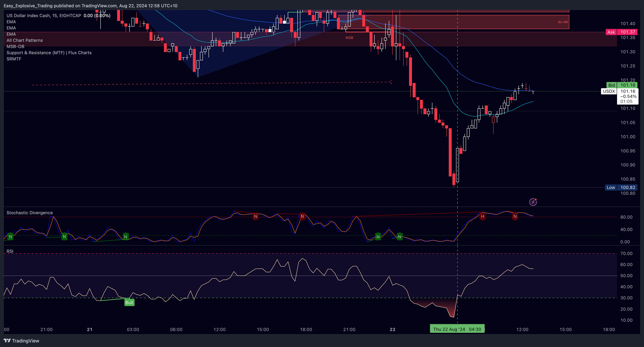
Task: Click the '03:00' time axis label
Action: click(133, 330)
